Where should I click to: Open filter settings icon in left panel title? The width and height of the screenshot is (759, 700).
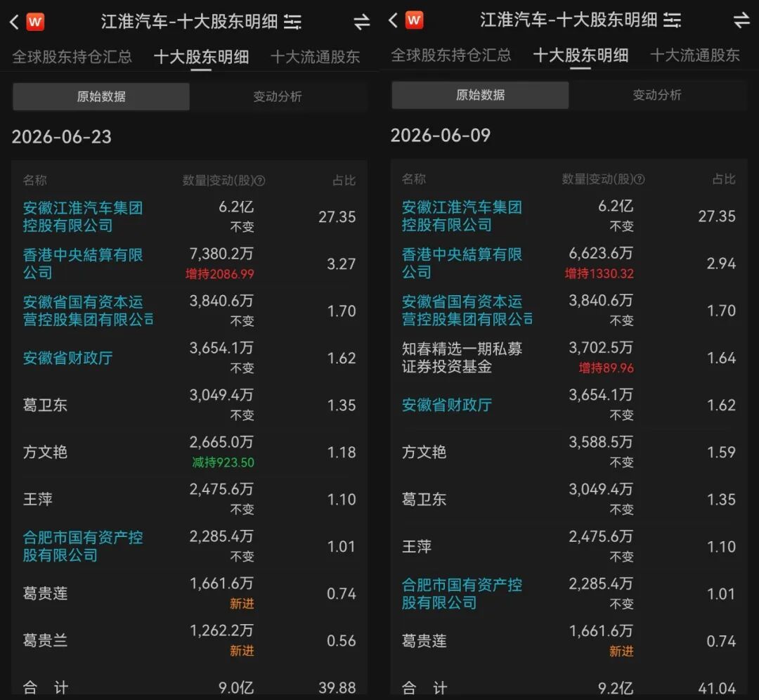point(292,22)
